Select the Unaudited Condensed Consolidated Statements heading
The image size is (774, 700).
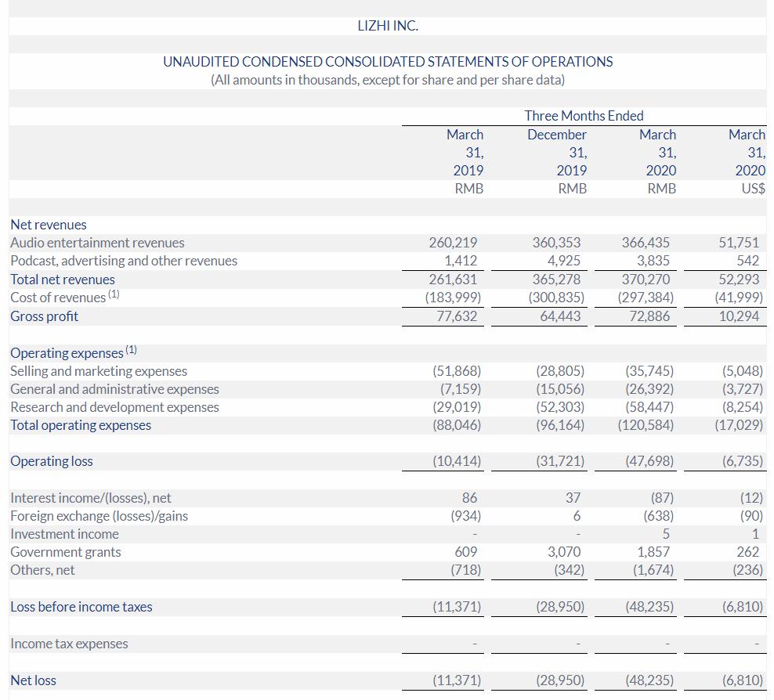388,62
